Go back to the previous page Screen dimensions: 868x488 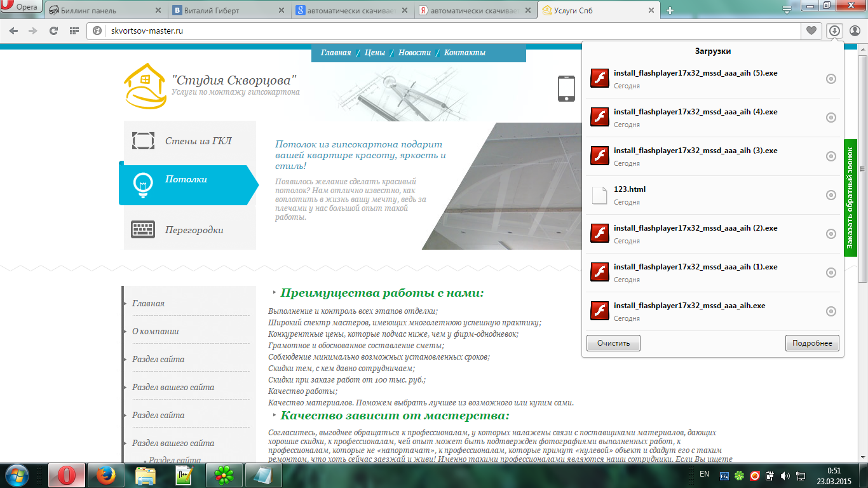[13, 30]
